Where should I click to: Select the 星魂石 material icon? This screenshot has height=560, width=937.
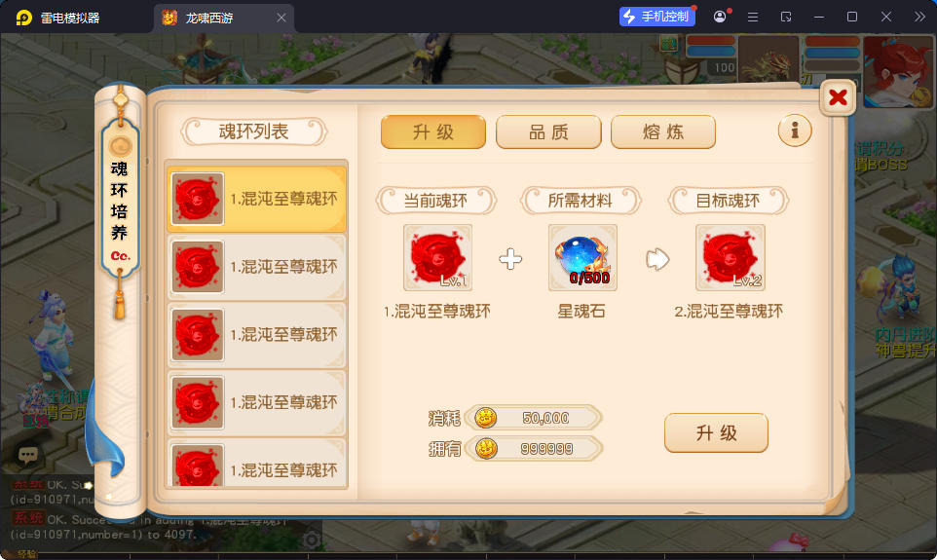[x=582, y=257]
